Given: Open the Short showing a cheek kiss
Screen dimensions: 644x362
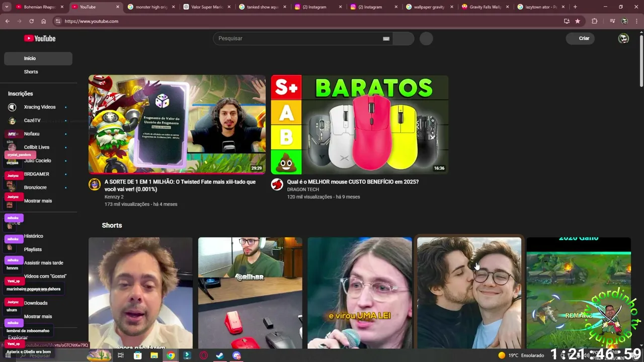Looking at the screenshot, I should point(469,293).
